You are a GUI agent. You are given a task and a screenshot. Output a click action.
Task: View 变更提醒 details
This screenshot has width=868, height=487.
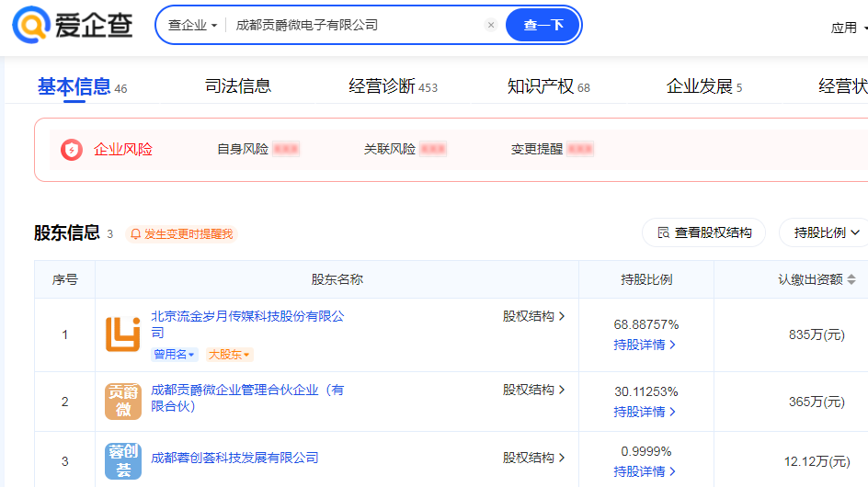coord(552,149)
